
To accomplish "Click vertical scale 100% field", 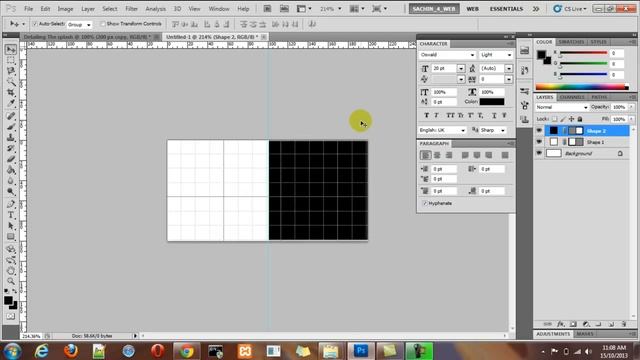I will point(444,92).
